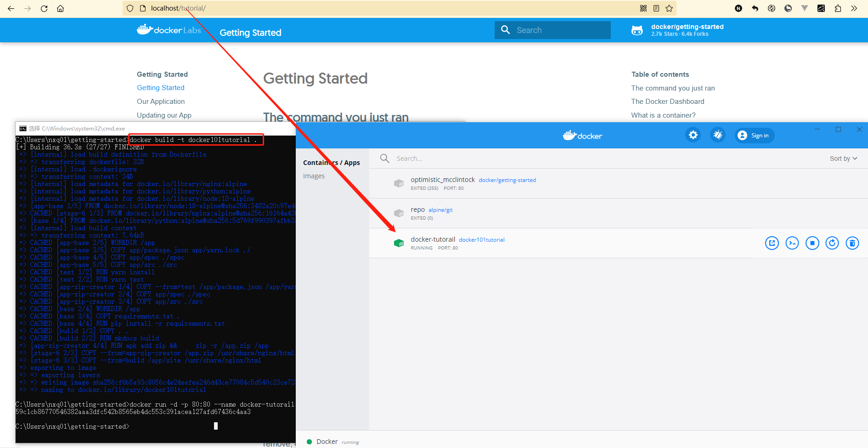Click the V-shaped extension icon
868x448 pixels.
805,8
